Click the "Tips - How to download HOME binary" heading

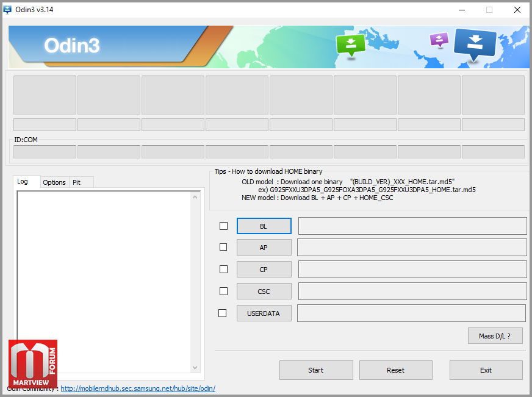coord(268,171)
